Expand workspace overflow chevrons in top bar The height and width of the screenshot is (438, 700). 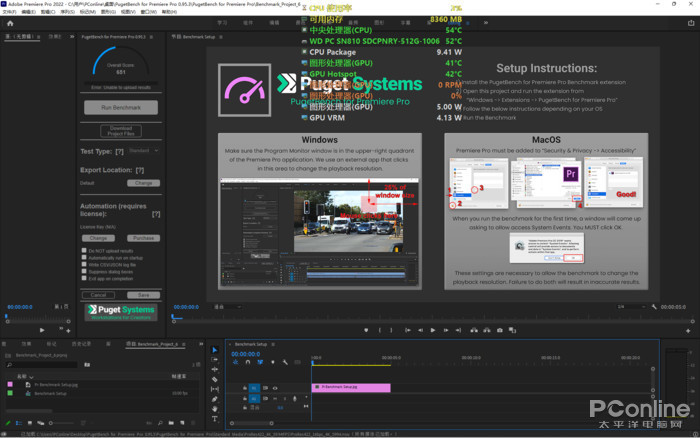(486, 23)
